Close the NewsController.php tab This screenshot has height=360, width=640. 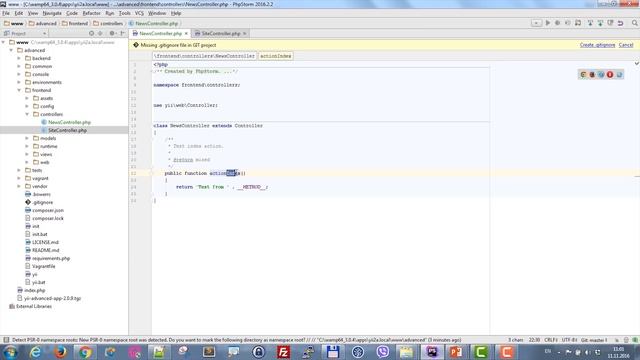coord(187,33)
